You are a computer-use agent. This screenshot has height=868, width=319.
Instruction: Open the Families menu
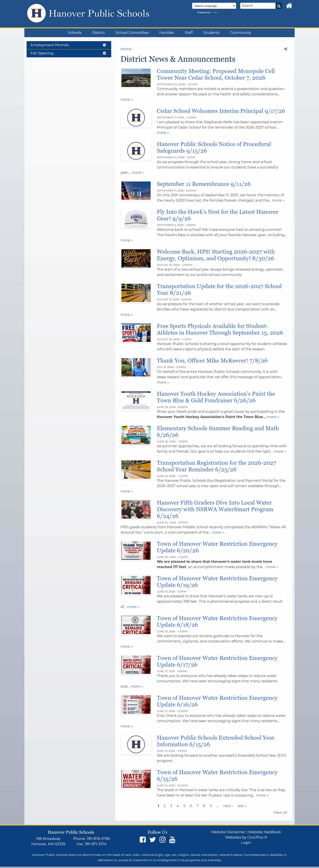pos(167,33)
